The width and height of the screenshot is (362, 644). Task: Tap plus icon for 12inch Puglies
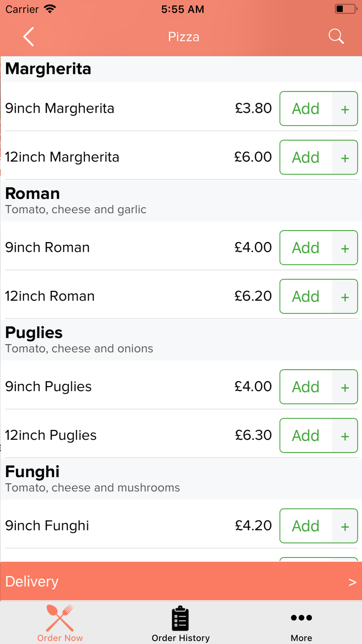345,435
